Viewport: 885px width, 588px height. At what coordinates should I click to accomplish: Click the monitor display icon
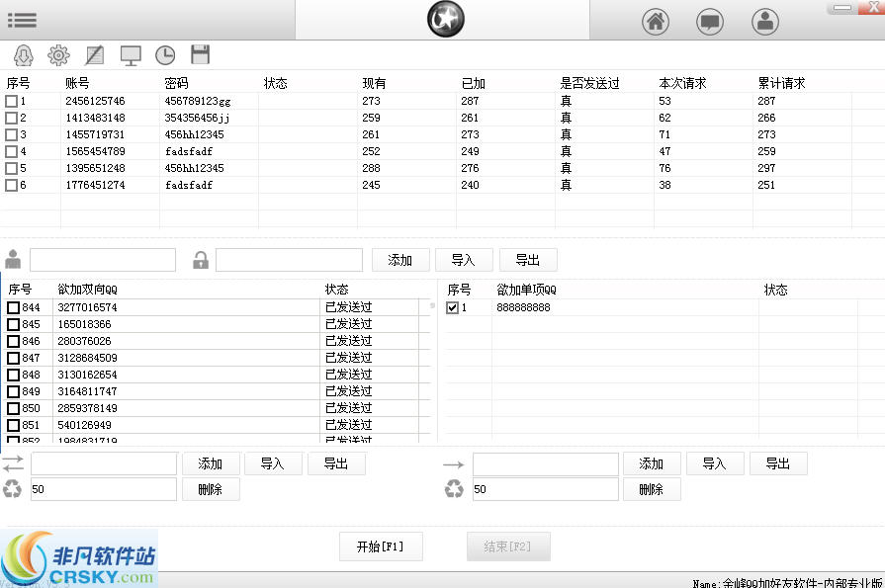[130, 54]
